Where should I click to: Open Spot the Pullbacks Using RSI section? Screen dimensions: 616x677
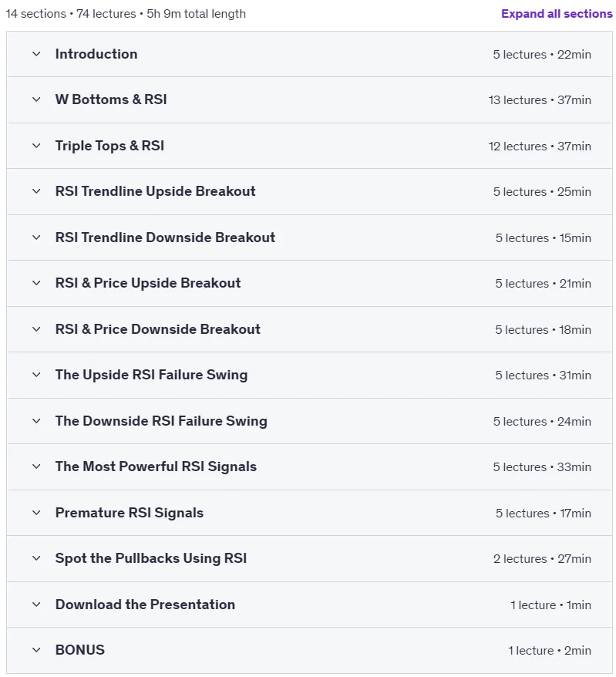[309, 559]
